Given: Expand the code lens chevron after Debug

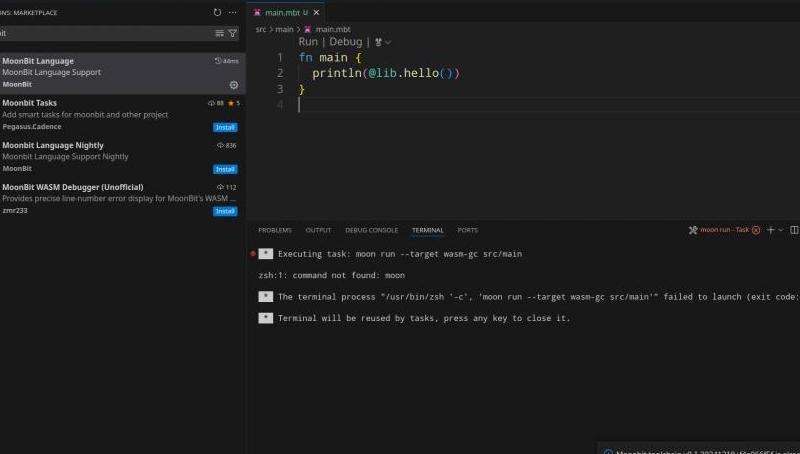Looking at the screenshot, I should click(x=388, y=42).
